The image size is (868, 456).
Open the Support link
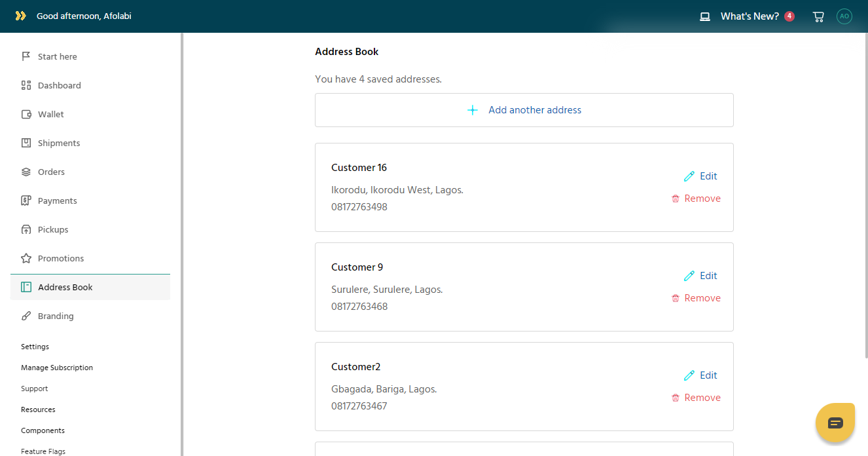click(x=35, y=389)
